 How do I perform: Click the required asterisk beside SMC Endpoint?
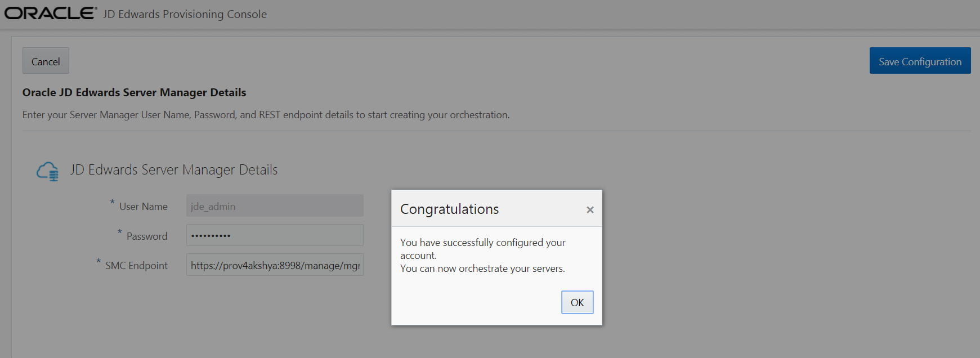point(99,261)
